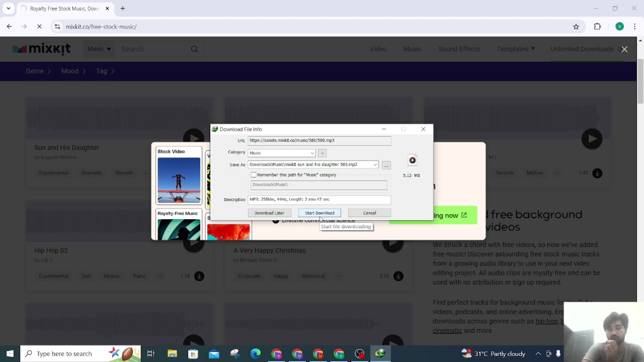Viewport: 644px width, 362px height.
Task: Click the Description field in dialog
Action: (x=319, y=199)
